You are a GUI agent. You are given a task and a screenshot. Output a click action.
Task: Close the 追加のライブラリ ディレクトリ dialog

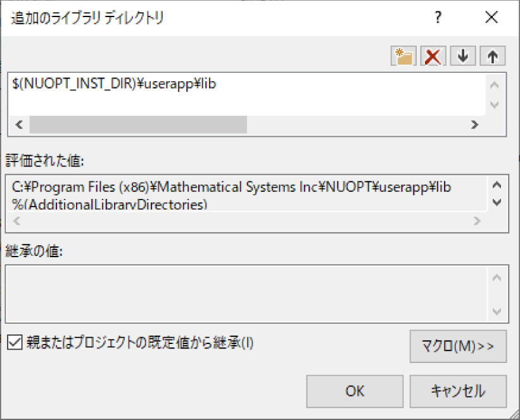click(x=491, y=17)
